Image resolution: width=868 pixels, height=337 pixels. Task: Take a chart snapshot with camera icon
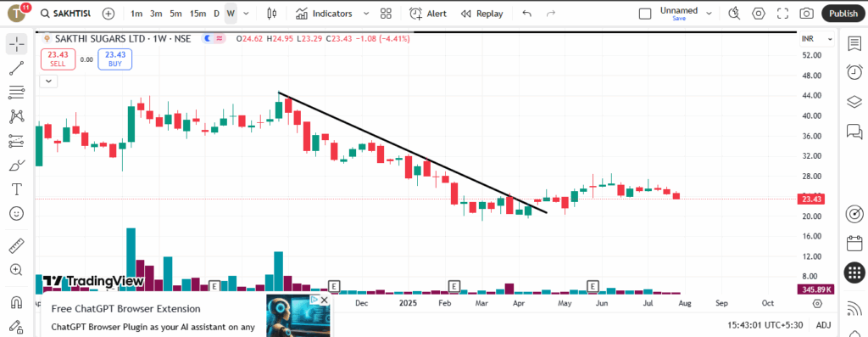point(807,14)
